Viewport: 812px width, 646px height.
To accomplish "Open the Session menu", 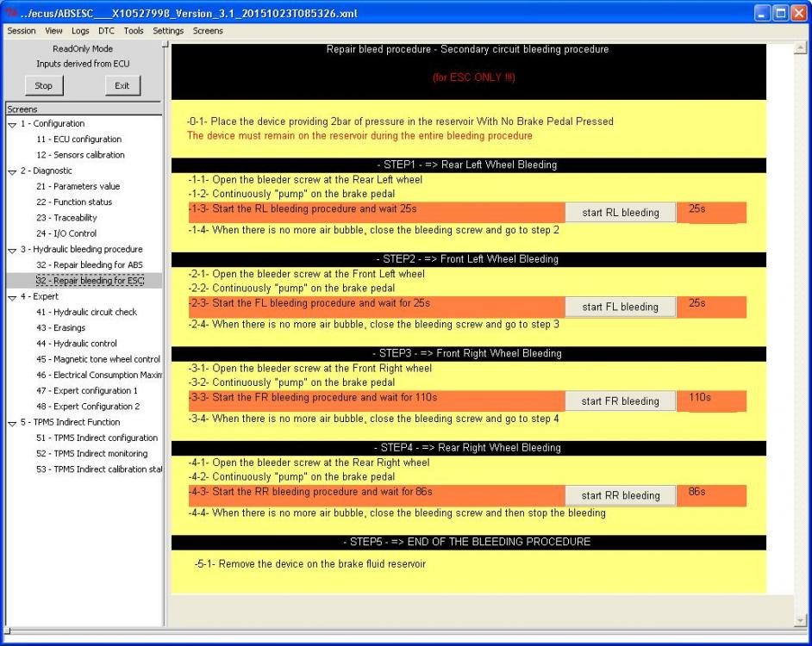I will tap(22, 31).
